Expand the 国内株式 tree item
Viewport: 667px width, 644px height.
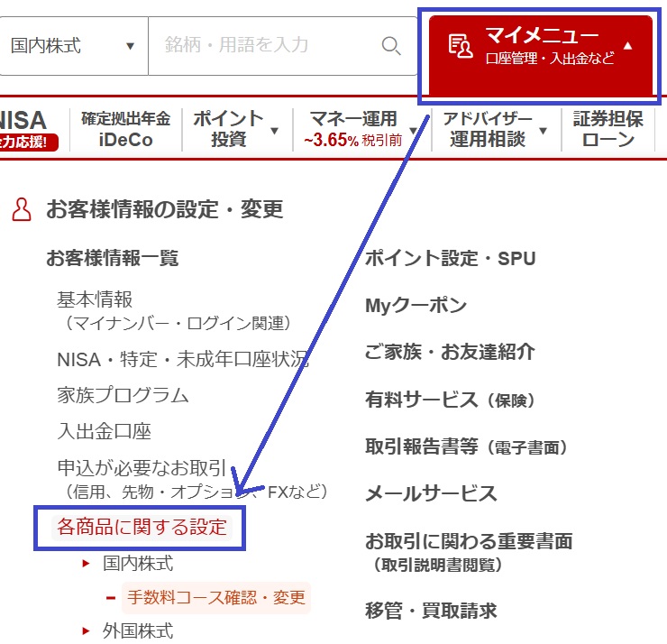(87, 564)
